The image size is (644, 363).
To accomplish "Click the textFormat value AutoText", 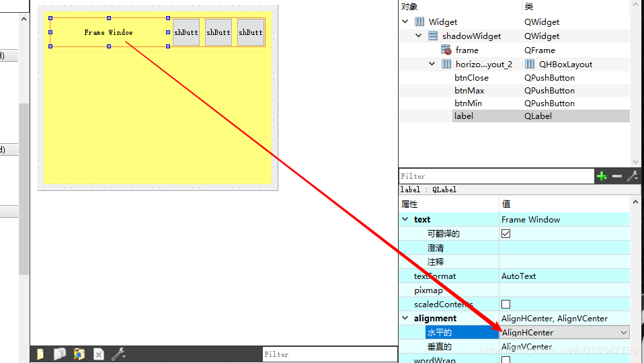I will [518, 276].
